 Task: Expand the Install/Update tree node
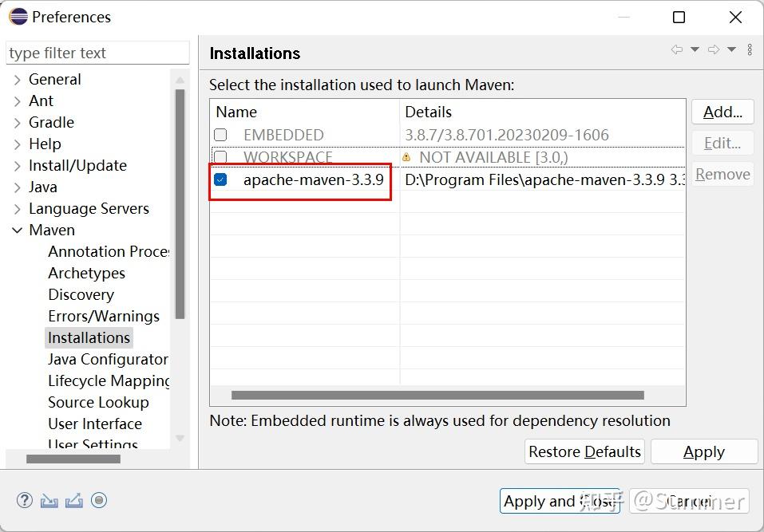tap(18, 166)
